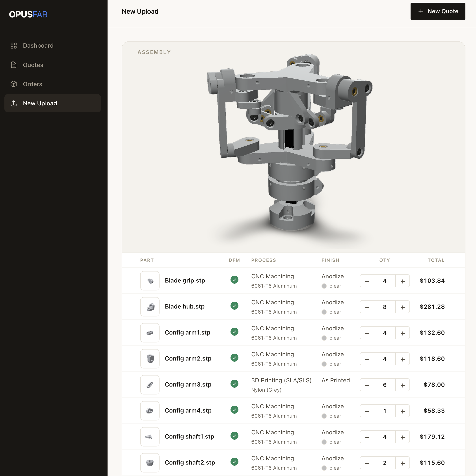Click the $281.28 total for Blade hub

(x=432, y=307)
